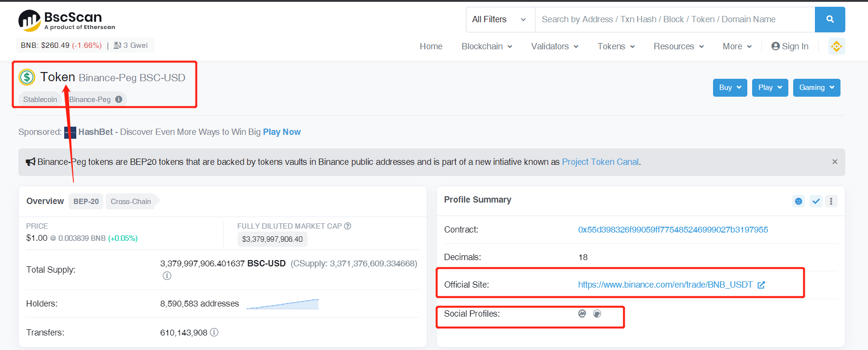Open the Blockchain navigation menu

(487, 46)
